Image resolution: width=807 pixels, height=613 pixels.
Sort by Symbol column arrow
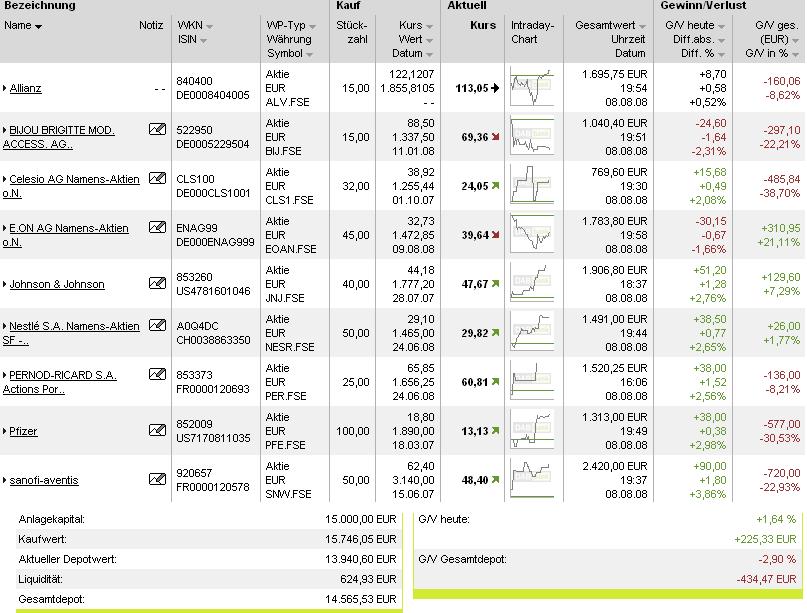tap(309, 55)
